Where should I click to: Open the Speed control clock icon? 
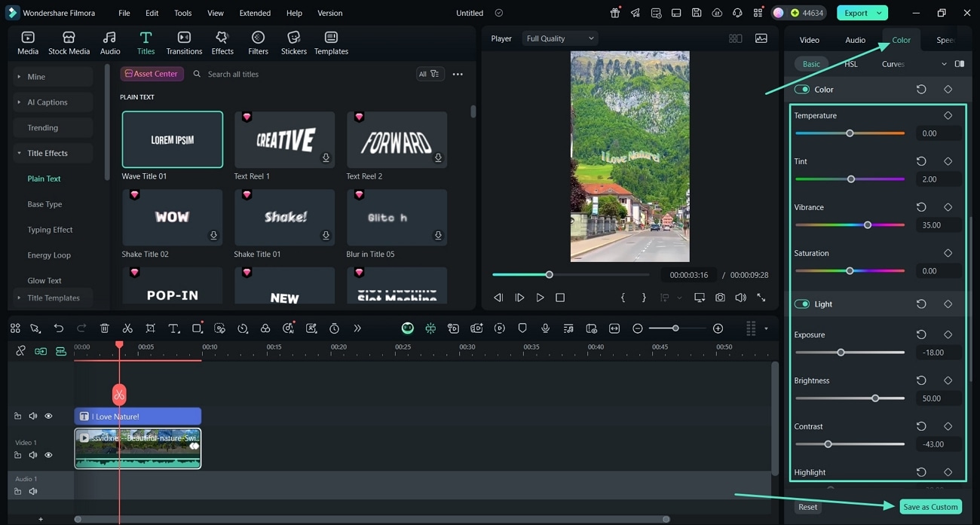[243, 328]
